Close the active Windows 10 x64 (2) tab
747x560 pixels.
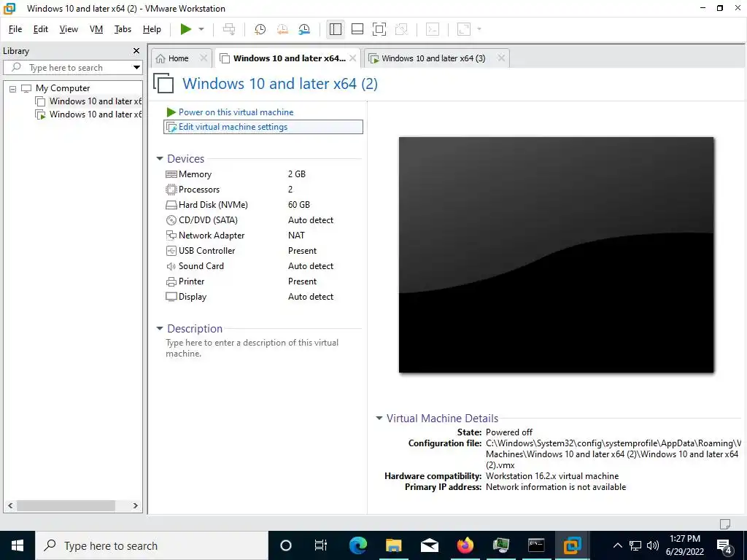click(x=352, y=58)
